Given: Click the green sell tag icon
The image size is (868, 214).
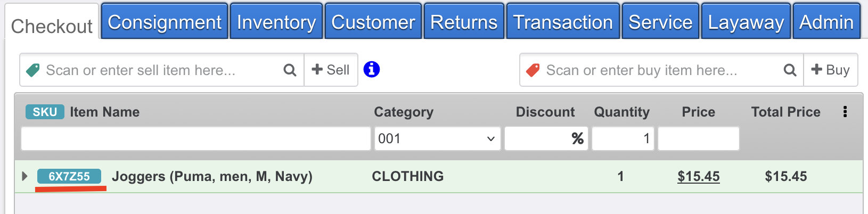Looking at the screenshot, I should point(33,70).
